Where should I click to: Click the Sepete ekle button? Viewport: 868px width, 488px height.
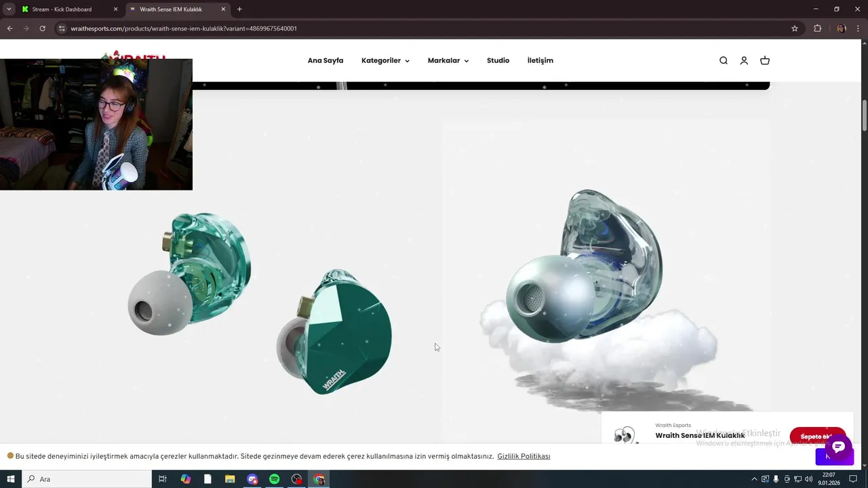coord(818,436)
